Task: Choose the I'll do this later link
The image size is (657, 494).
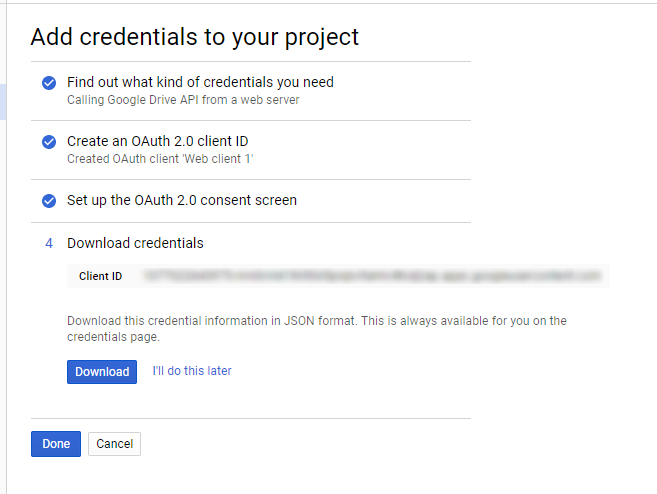Action: point(192,371)
